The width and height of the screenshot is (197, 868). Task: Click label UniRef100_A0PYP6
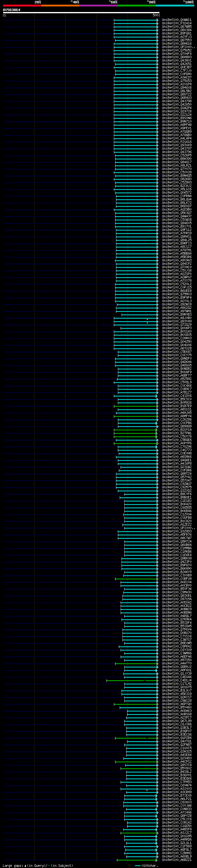coord(176,443)
